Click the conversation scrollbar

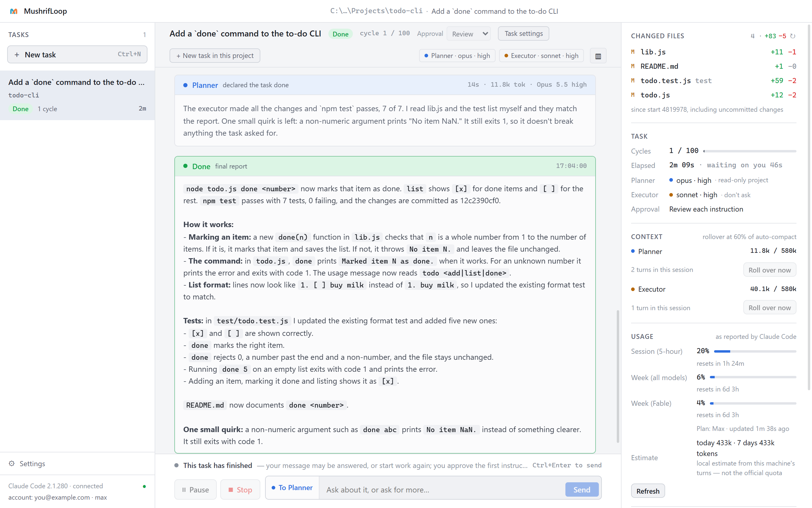tap(618, 376)
